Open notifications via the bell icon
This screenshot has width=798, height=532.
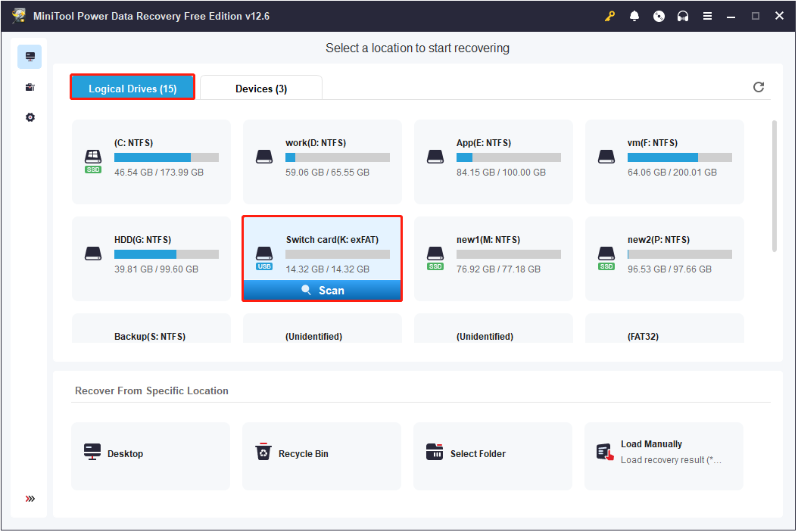pos(634,15)
